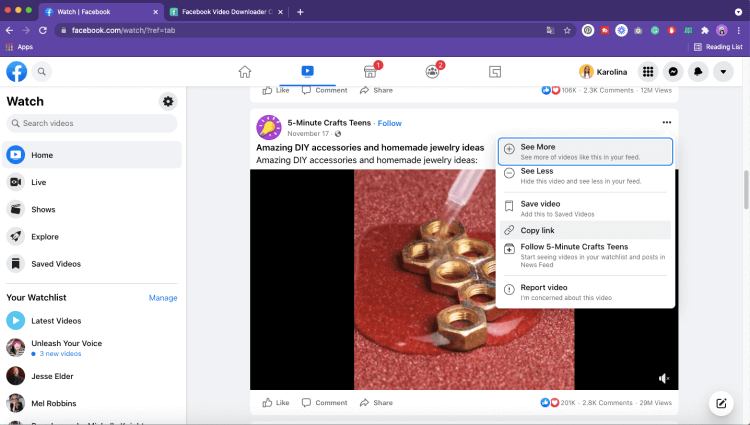
Task: Select the Watch video icon in top navigation
Action: [x=308, y=71]
